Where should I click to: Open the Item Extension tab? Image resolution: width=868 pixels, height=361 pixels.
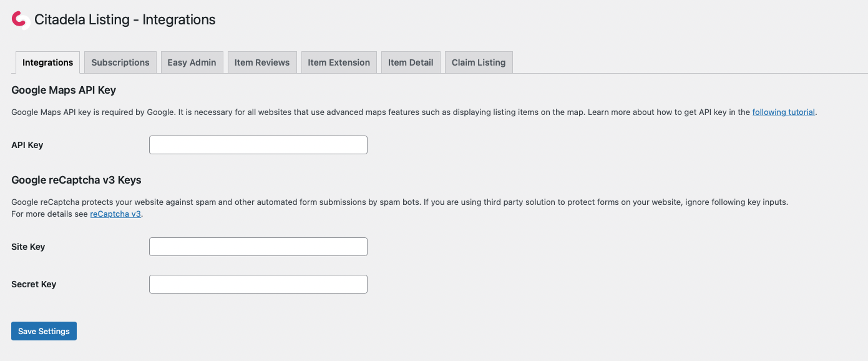[x=339, y=62]
